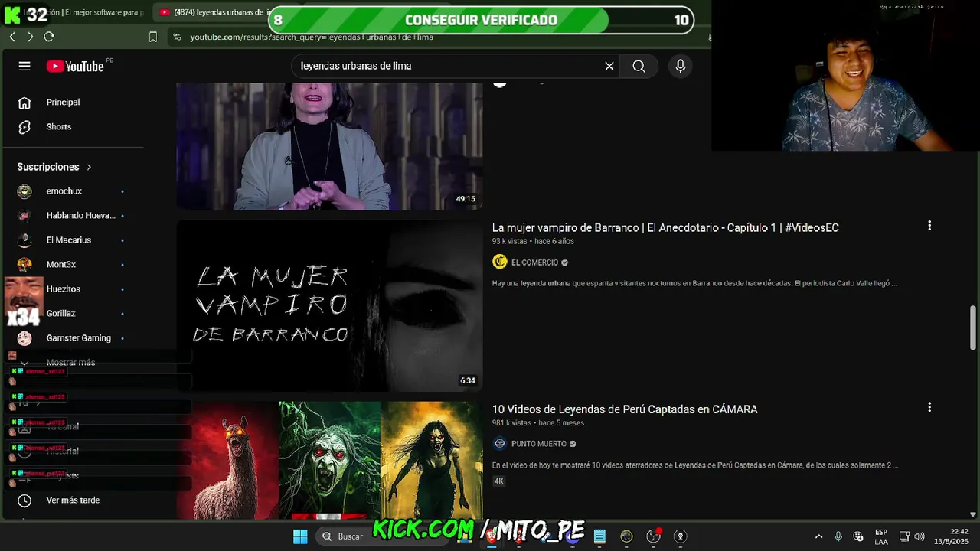Open the PUNTO MUERTO channel name
Screen dimensions: 980x551
pos(539,444)
